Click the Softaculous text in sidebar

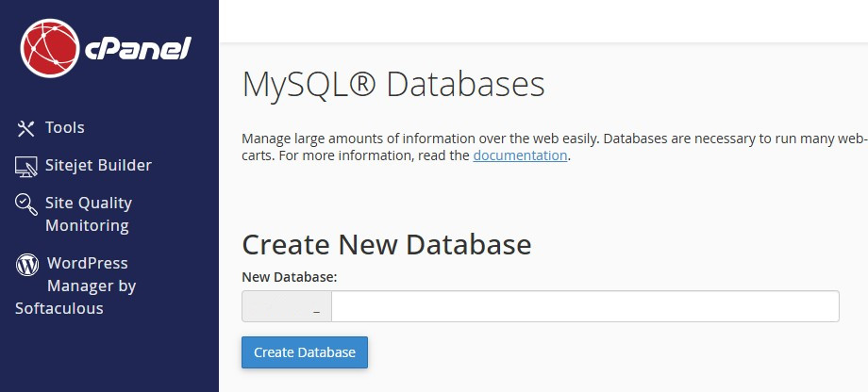pyautogui.click(x=59, y=308)
